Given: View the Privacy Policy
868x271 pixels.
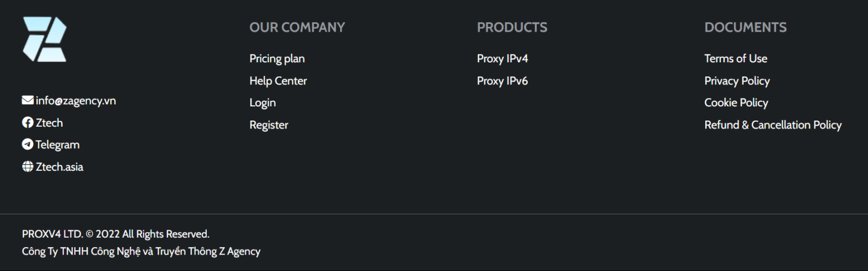Looking at the screenshot, I should coord(737,81).
